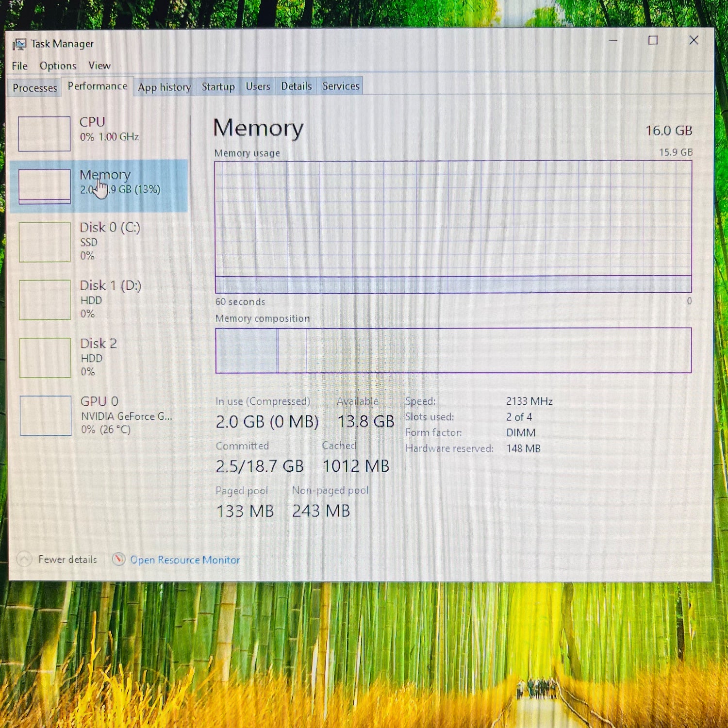Open the Services tab

(x=341, y=86)
